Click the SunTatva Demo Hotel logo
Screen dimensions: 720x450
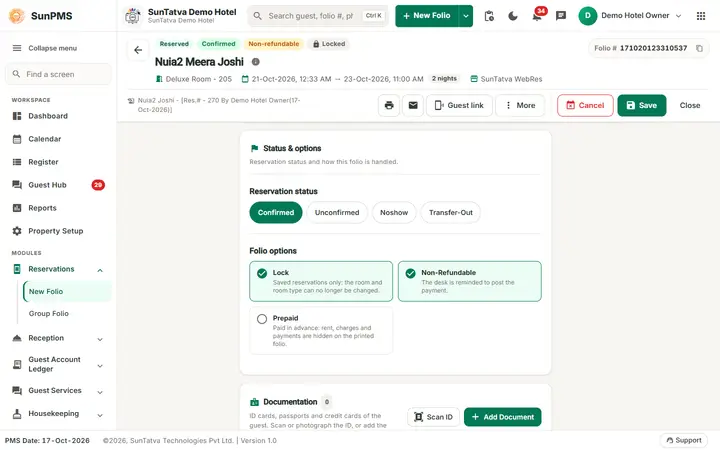(x=133, y=16)
